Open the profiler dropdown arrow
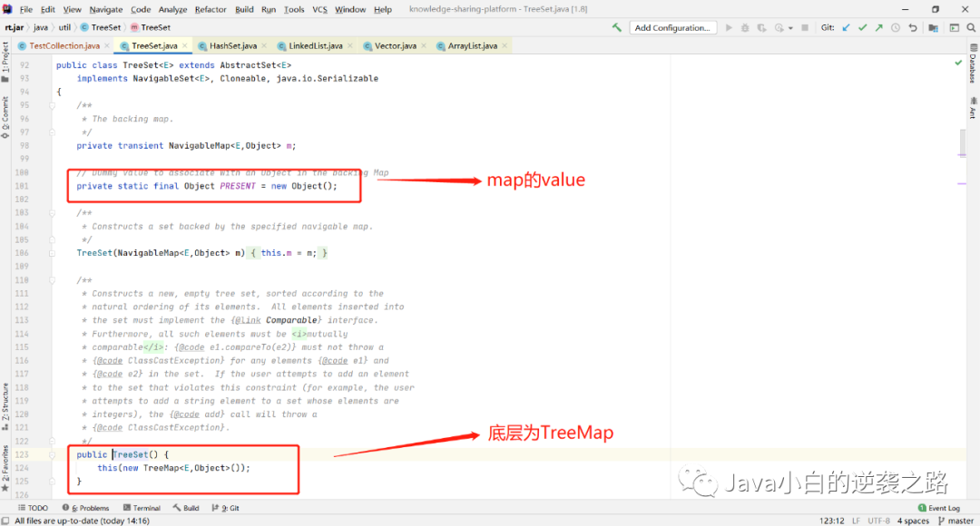Image resolution: width=980 pixels, height=526 pixels. tap(790, 28)
